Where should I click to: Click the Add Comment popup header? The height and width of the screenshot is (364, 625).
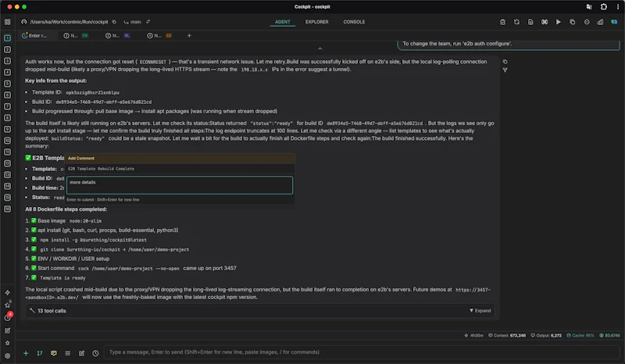click(180, 159)
